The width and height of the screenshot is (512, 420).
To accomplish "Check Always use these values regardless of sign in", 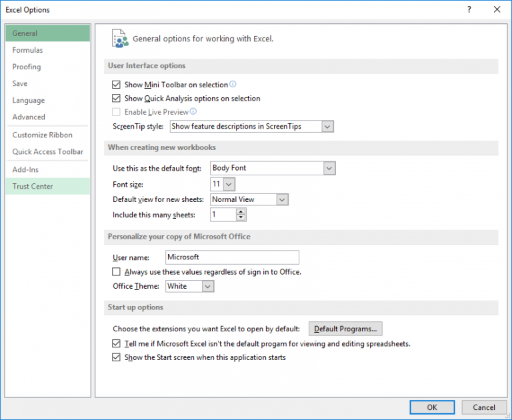I will click(x=116, y=272).
